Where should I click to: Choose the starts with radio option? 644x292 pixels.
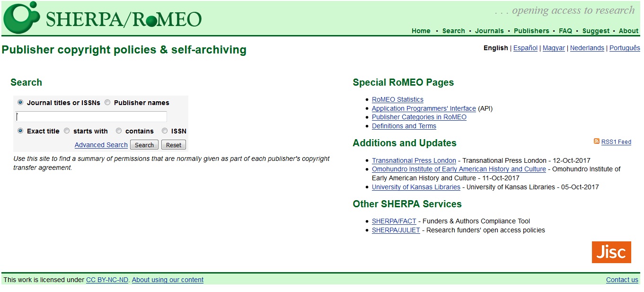pyautogui.click(x=67, y=131)
